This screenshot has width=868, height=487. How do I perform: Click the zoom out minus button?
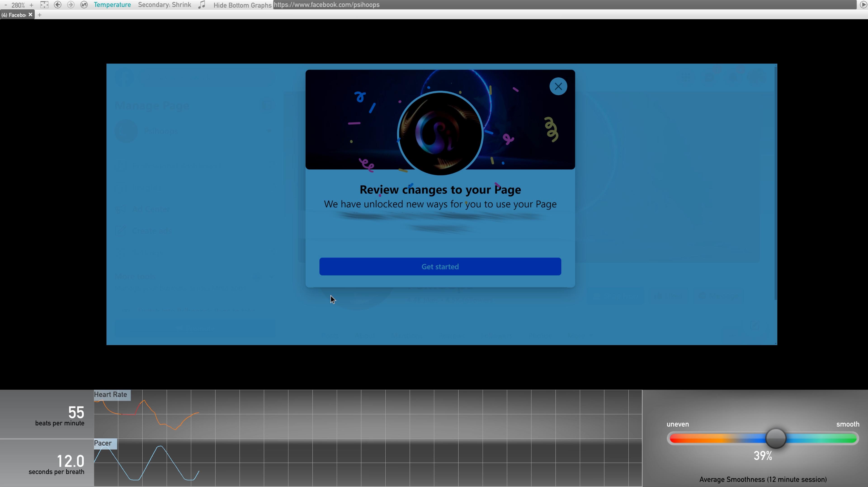[x=6, y=5]
